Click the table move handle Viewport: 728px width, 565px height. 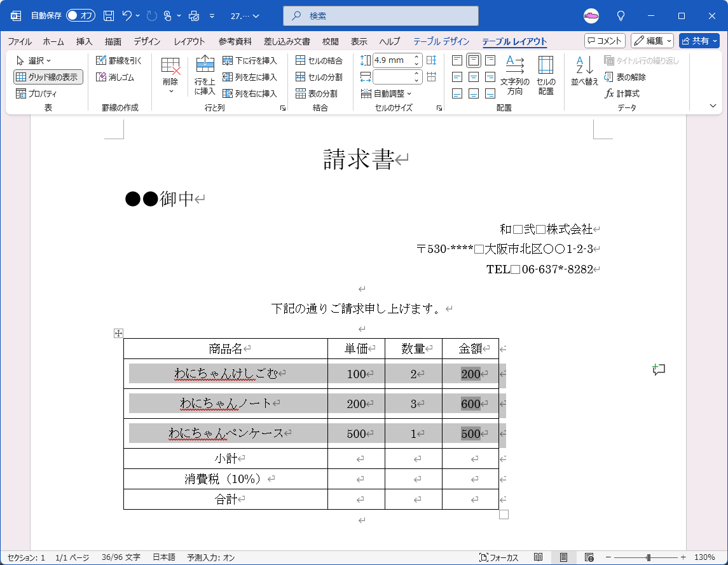point(118,333)
